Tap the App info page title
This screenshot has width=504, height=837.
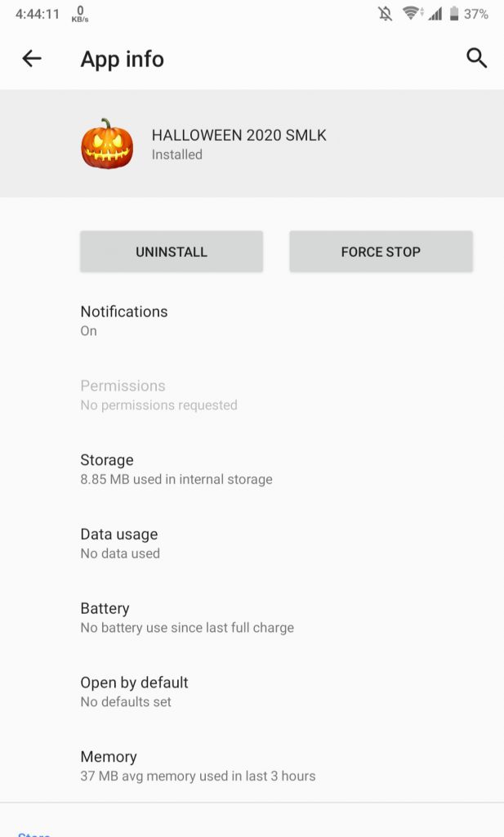pyautogui.click(x=123, y=59)
